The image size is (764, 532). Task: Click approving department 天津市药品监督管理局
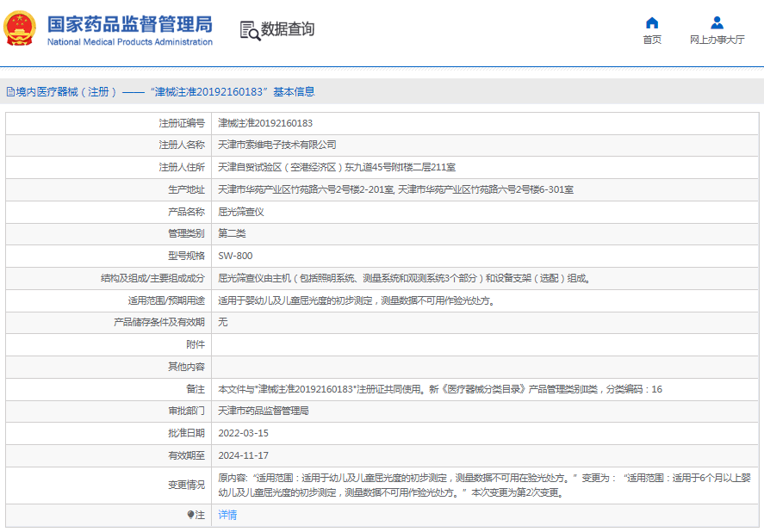pos(264,411)
